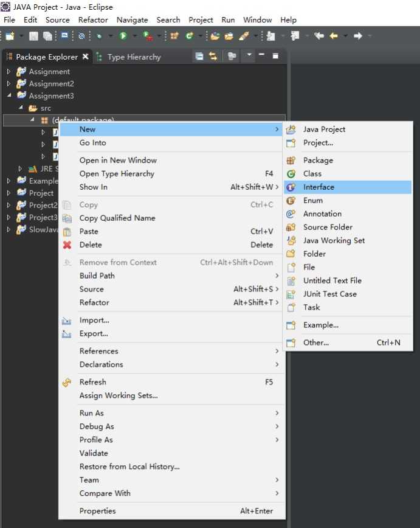Screen dimensions: 420x528
Task: Click the Run Last Tool (external tools) icon
Action: (148, 36)
